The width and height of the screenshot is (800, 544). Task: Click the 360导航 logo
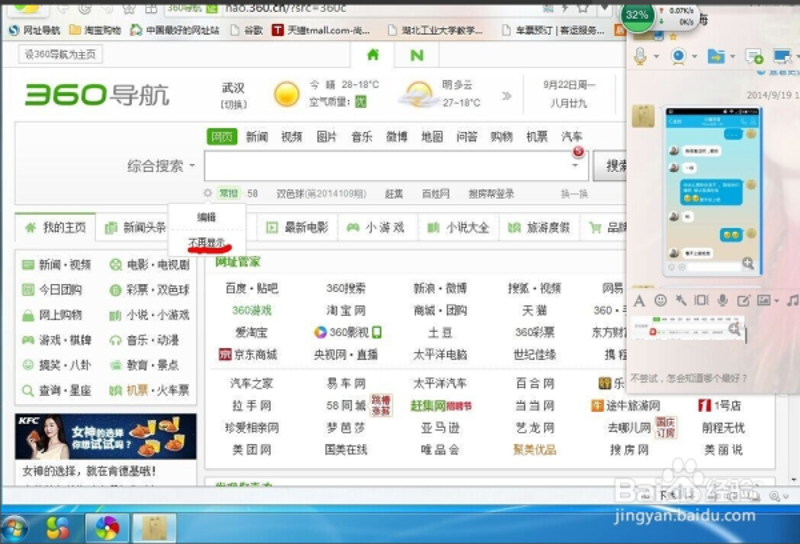97,95
